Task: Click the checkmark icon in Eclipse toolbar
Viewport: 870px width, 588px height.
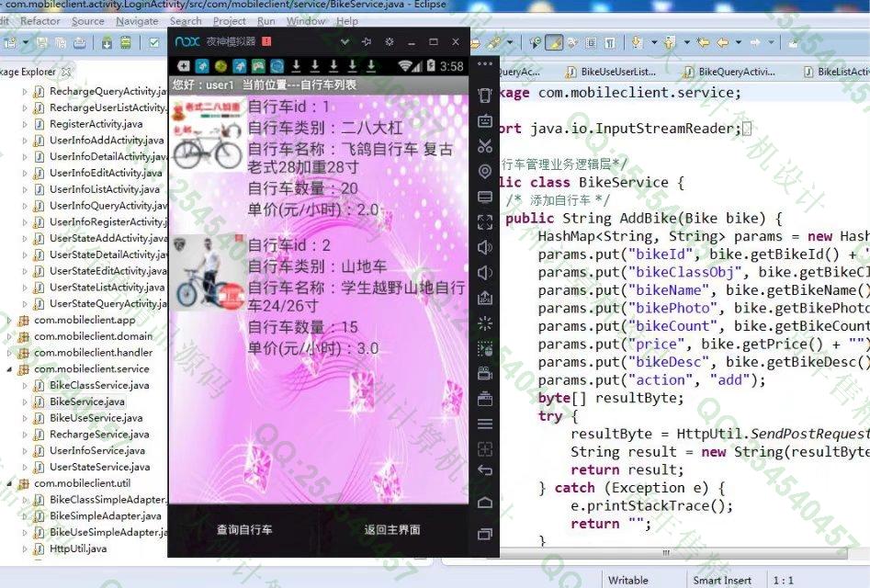Action: pos(154,42)
